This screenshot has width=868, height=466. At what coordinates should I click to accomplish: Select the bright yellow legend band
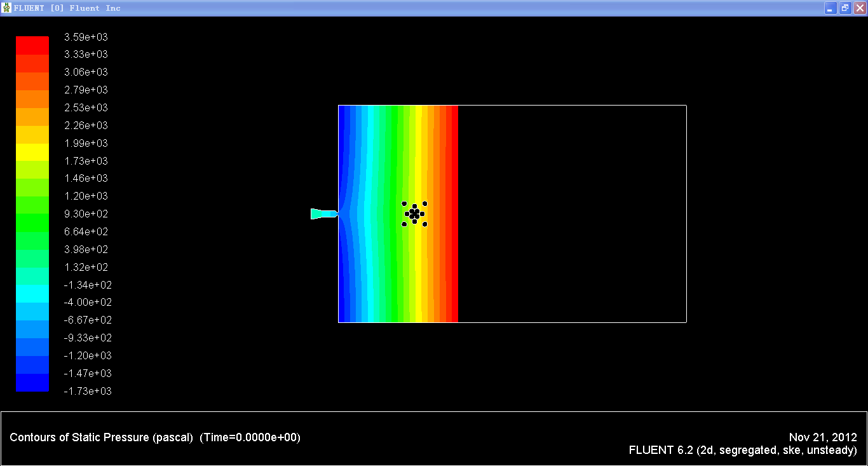tap(32, 152)
